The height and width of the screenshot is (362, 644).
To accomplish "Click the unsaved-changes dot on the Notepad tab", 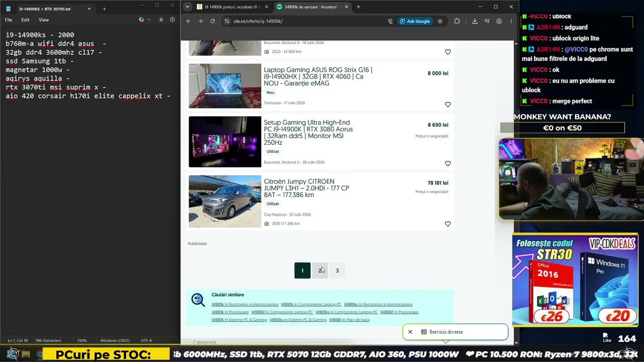I will coord(89,9).
